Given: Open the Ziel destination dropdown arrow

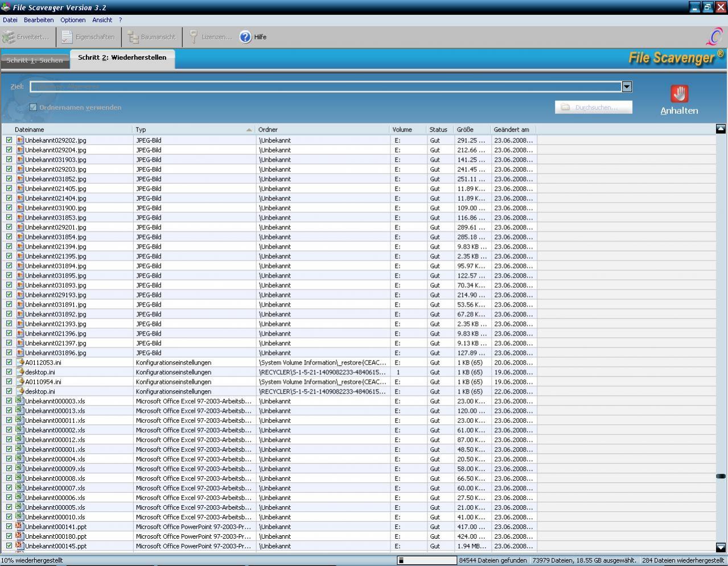Looking at the screenshot, I should (627, 86).
